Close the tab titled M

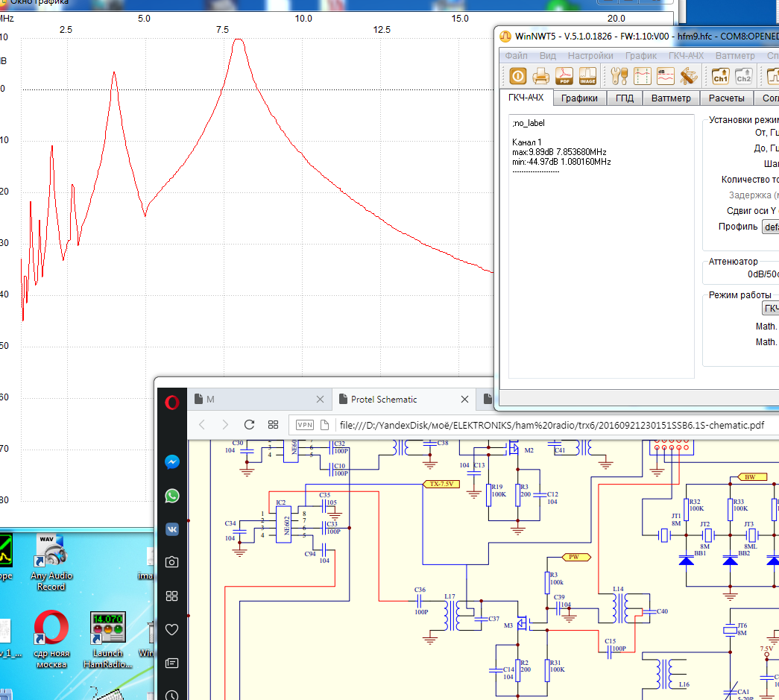pos(320,400)
